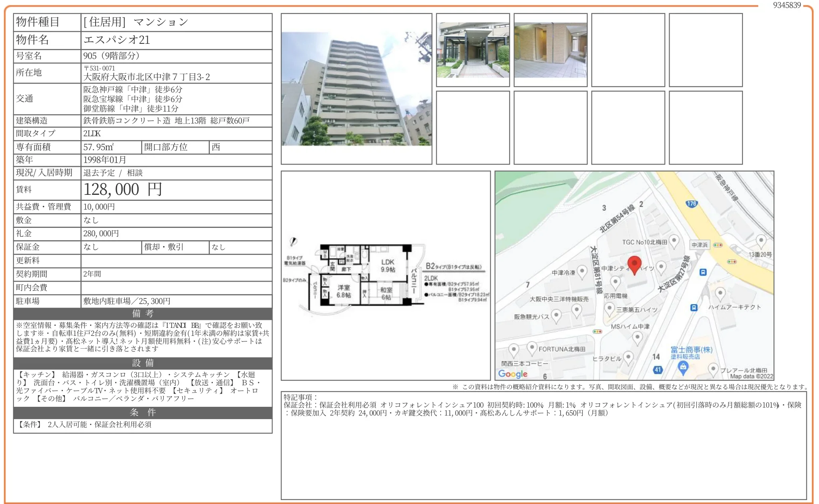Viewport: 819px width, 504px height.
Task: Click the property name エスパシオ21
Action: tap(117, 40)
